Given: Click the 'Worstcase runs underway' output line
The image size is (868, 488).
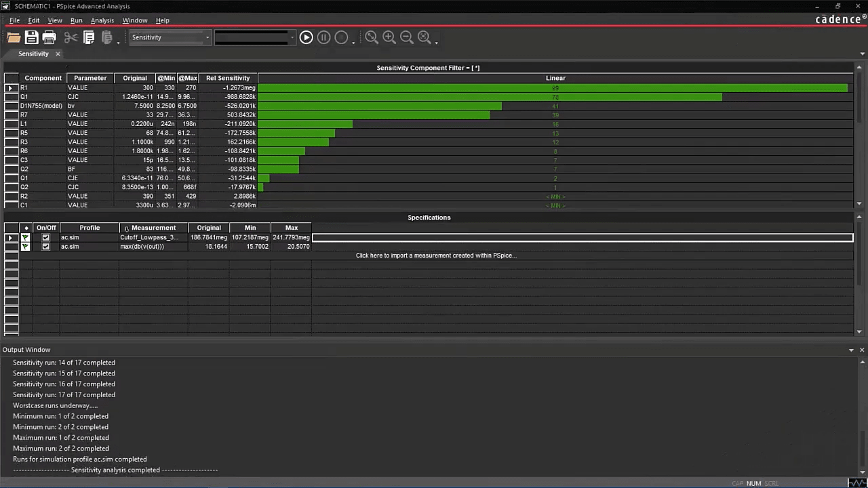Looking at the screenshot, I should 55,405.
